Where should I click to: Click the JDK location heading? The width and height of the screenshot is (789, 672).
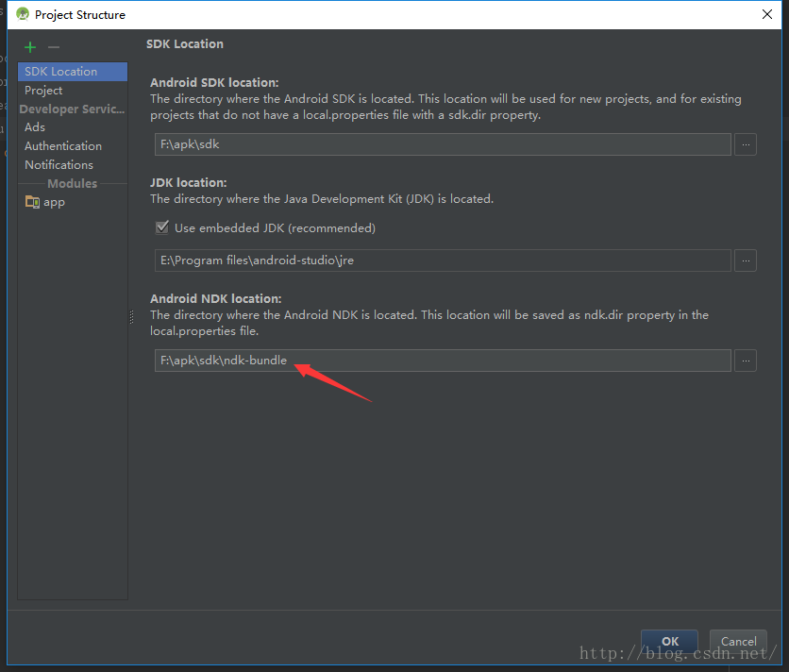[x=189, y=182]
